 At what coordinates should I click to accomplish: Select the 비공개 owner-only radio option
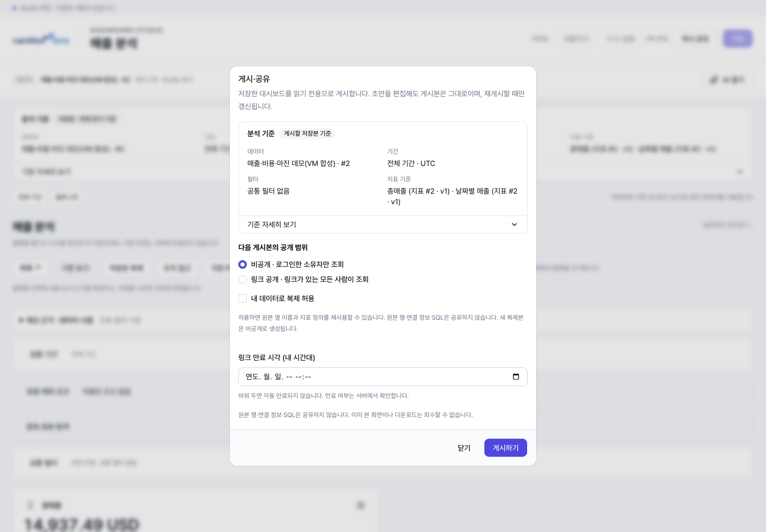coord(243,264)
